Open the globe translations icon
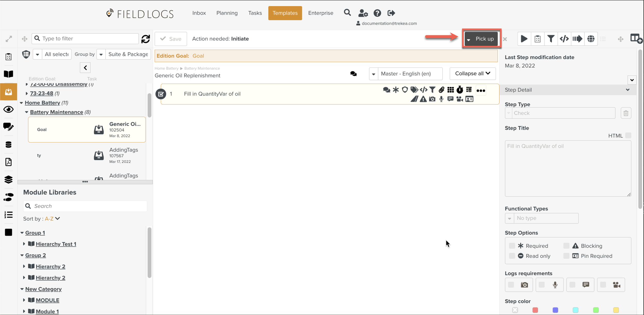Screen dimensions: 644x315 [591, 39]
